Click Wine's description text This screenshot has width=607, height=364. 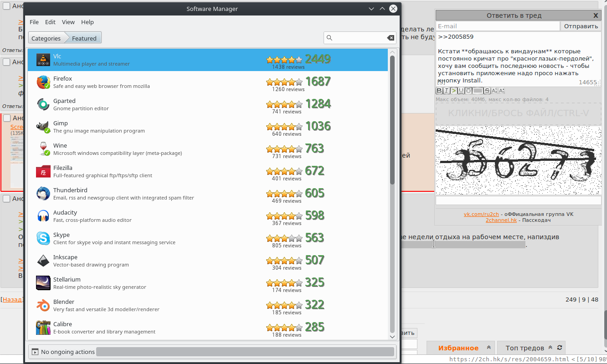pyautogui.click(x=118, y=153)
